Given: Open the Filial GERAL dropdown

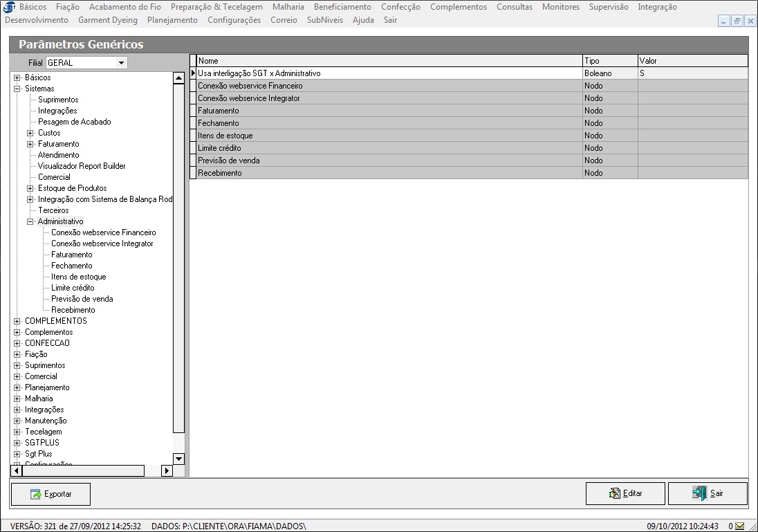Looking at the screenshot, I should 122,63.
